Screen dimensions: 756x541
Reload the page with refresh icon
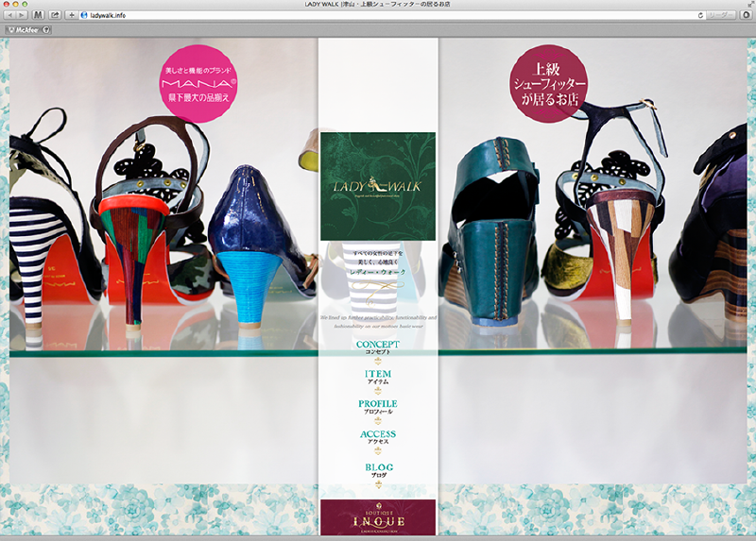pos(700,16)
